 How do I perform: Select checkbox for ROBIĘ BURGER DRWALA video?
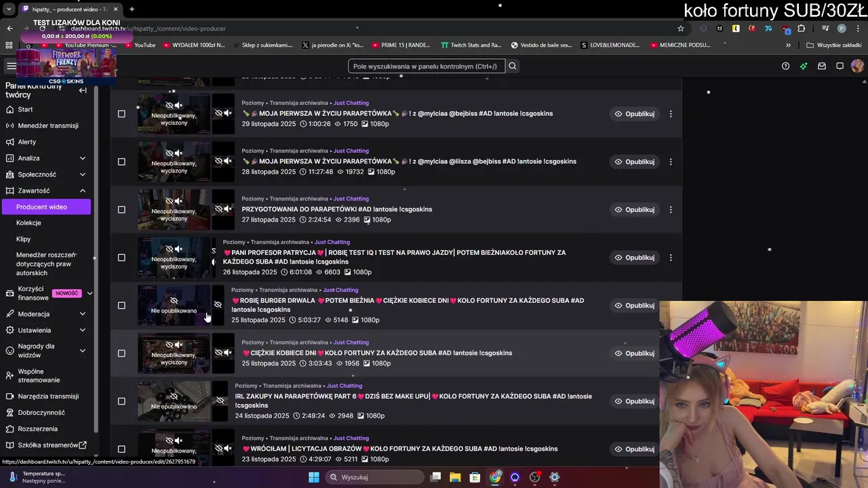pos(121,306)
